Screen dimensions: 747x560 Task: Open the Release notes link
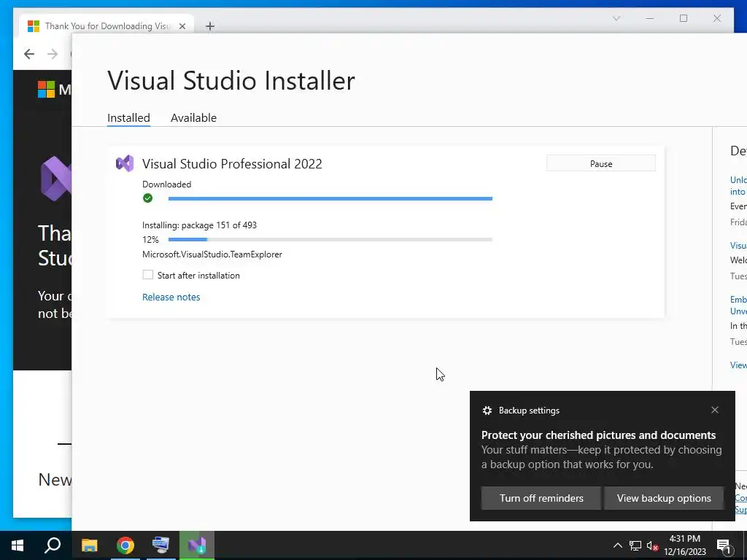pyautogui.click(x=171, y=297)
